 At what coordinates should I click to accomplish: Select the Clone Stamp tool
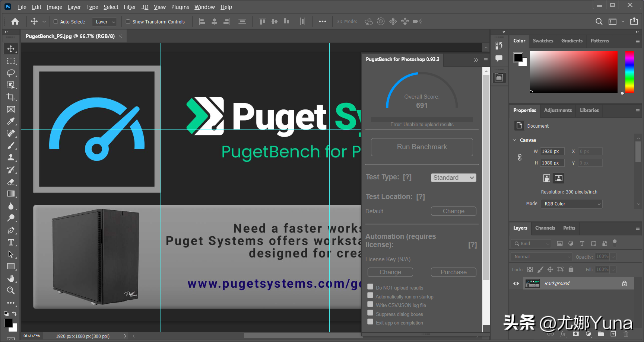coord(11,157)
